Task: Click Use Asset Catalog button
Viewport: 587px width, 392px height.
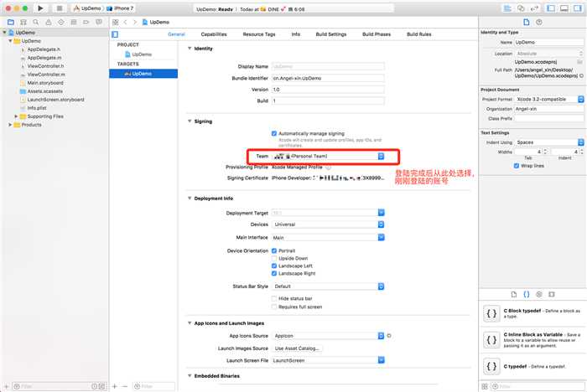Action: 297,348
